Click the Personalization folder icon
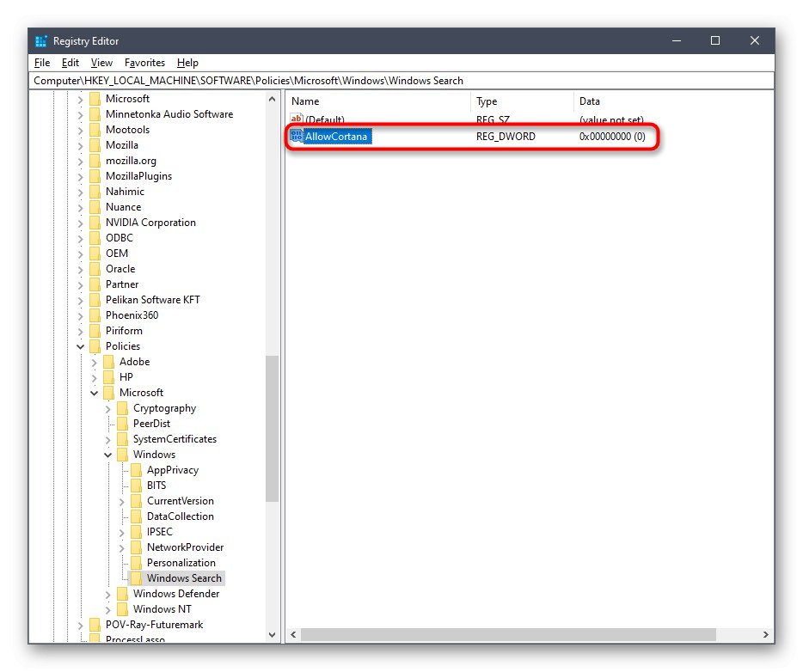The height and width of the screenshot is (672, 803). pyautogui.click(x=136, y=563)
